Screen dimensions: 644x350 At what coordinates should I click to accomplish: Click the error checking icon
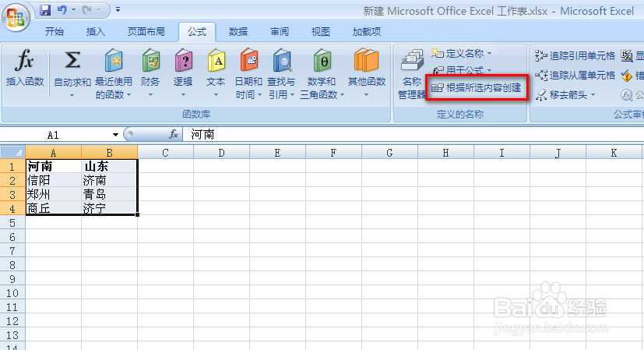click(x=626, y=76)
